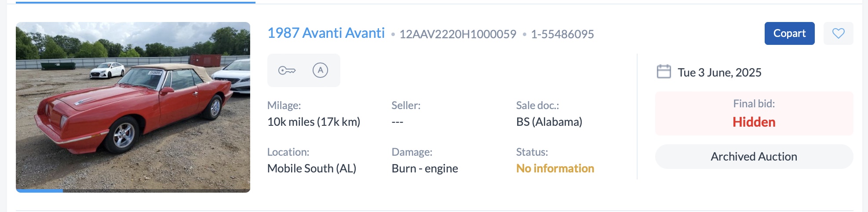Click the photo gallery progress bar
Viewport: 868px width, 212px height.
point(133,190)
